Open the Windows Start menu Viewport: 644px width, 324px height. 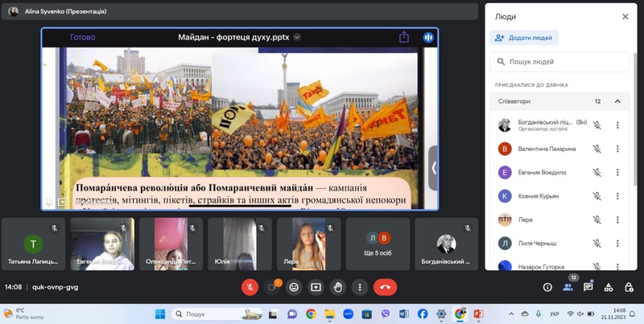(x=159, y=314)
